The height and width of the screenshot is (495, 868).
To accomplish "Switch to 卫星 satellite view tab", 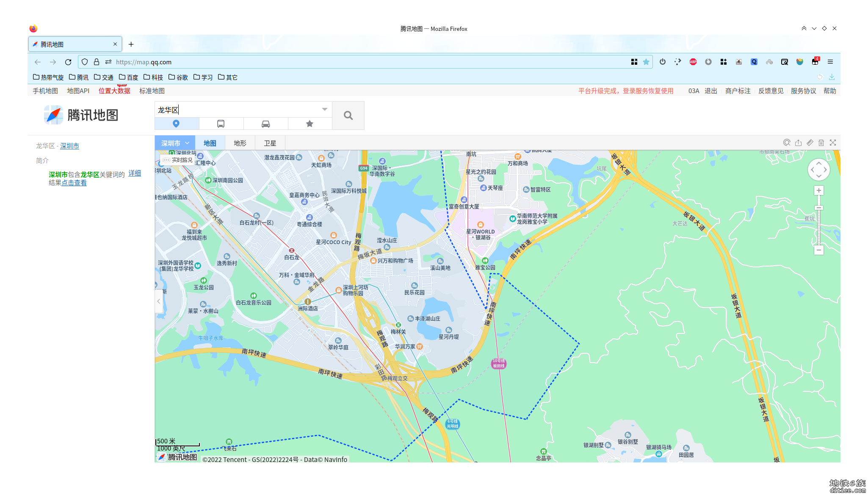I will [x=270, y=143].
